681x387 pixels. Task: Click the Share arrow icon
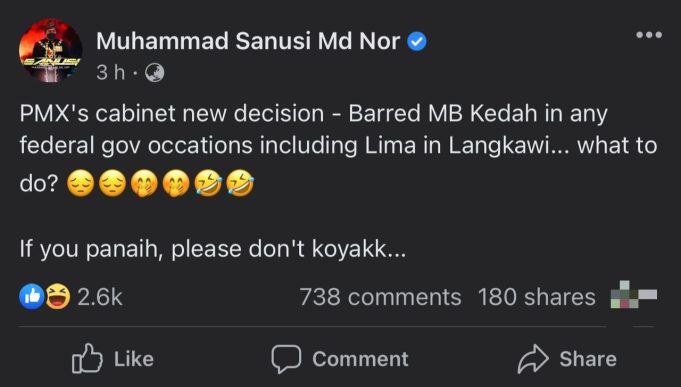(x=533, y=359)
